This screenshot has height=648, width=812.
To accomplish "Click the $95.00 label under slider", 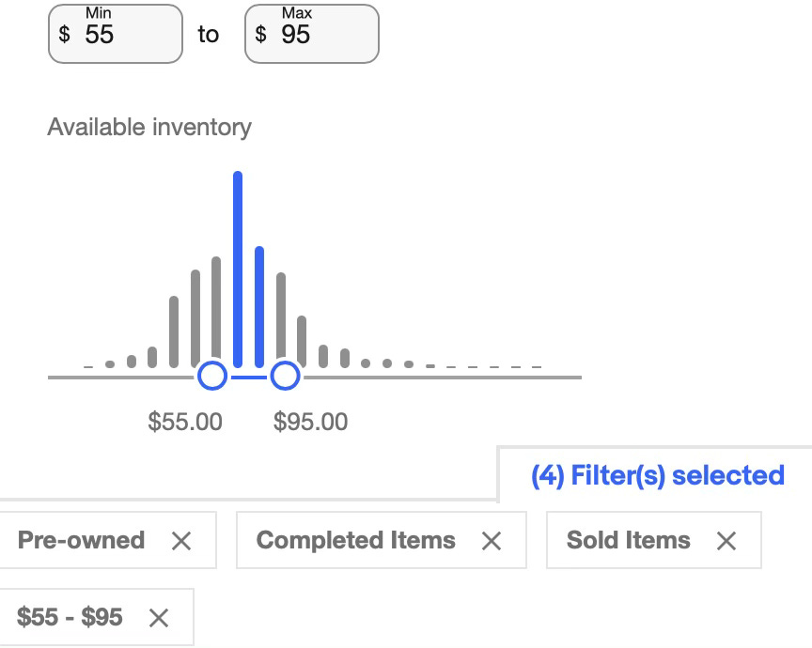I will 310,422.
